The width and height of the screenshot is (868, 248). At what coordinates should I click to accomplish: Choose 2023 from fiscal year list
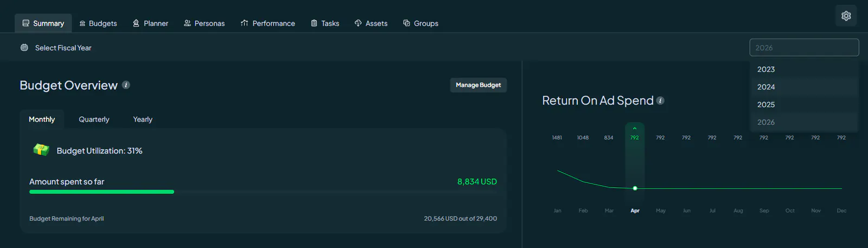[x=804, y=69]
